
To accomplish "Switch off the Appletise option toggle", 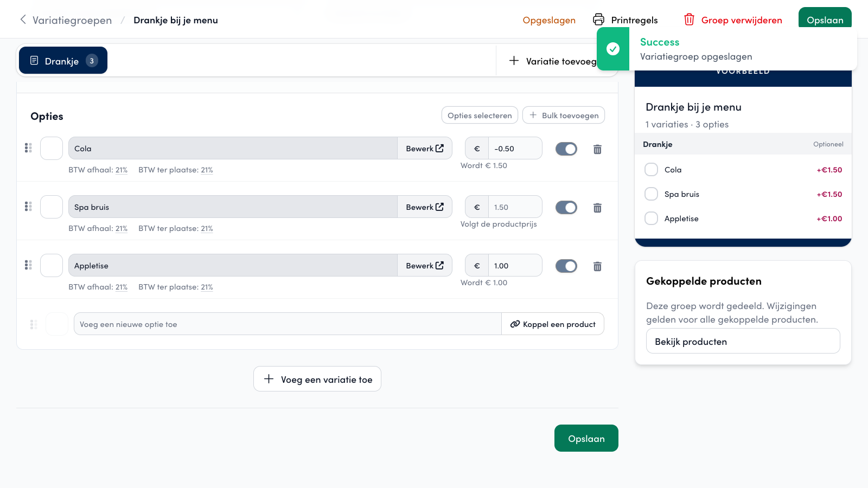I will pyautogui.click(x=566, y=266).
